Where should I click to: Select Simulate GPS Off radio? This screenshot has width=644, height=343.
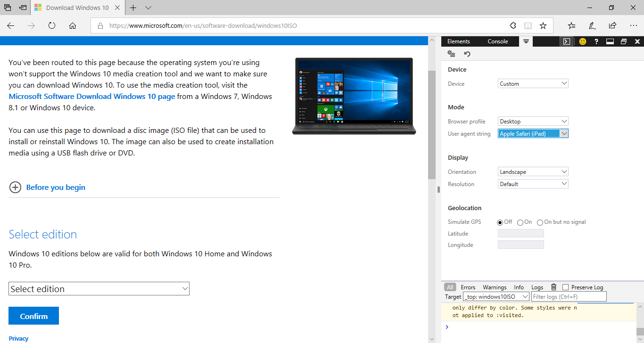(500, 222)
